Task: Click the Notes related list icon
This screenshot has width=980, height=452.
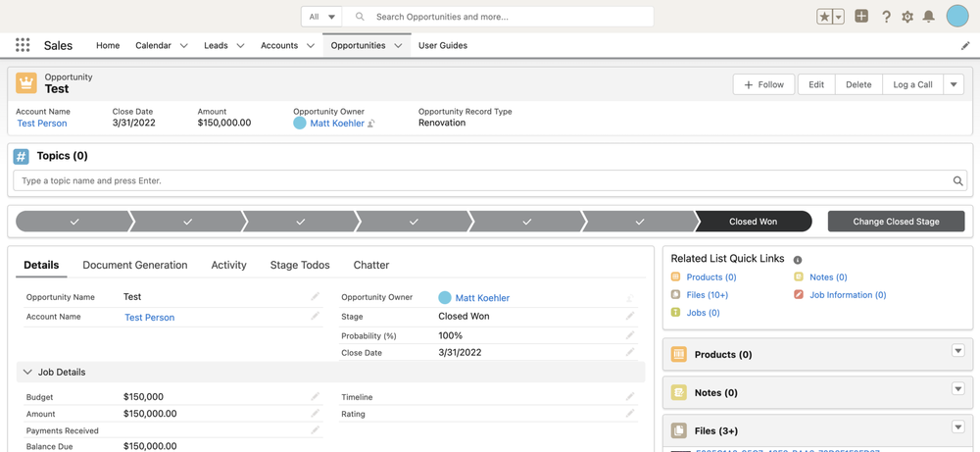Action: [x=679, y=392]
